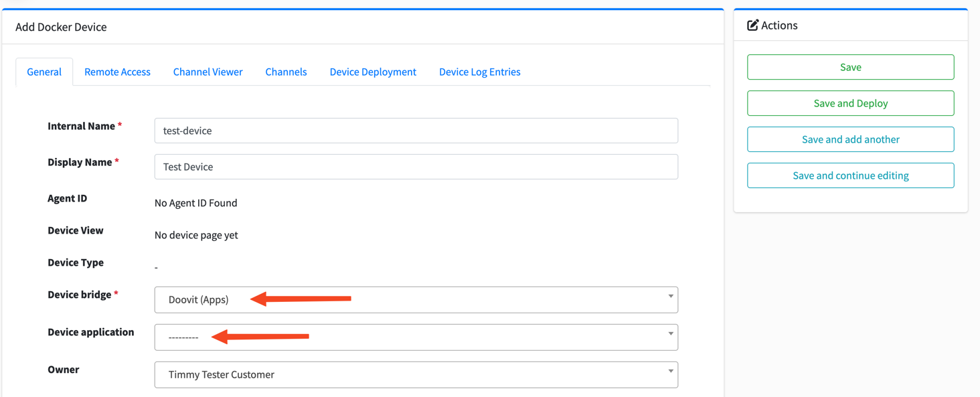Click the 'Device Type' label
Image resolution: width=980 pixels, height=397 pixels.
point(75,262)
